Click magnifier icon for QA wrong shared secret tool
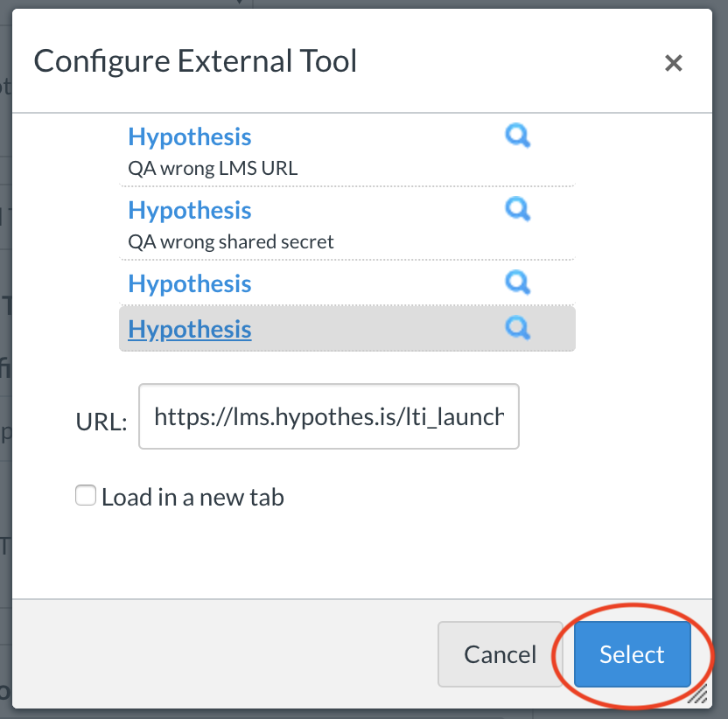 pos(518,209)
